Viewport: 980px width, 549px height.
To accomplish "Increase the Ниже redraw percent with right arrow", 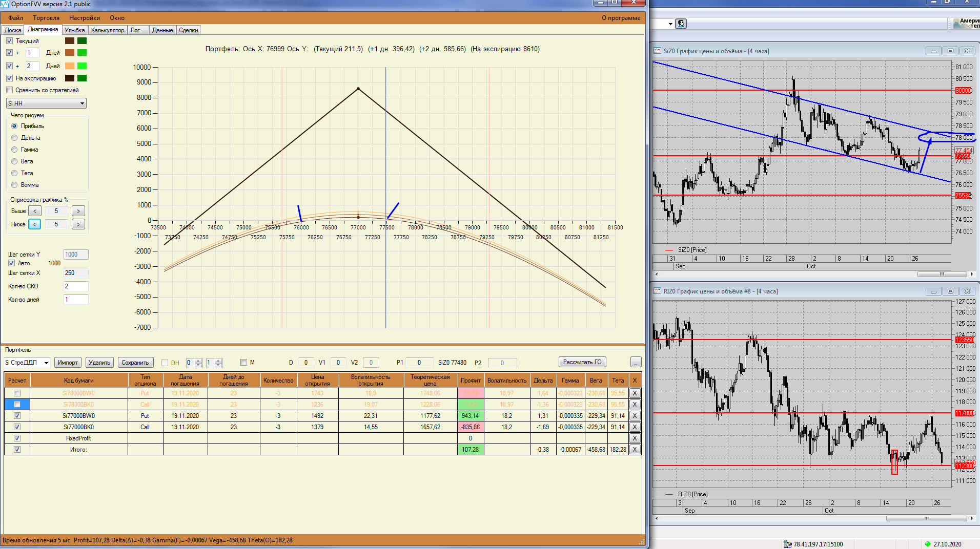I will [x=78, y=224].
